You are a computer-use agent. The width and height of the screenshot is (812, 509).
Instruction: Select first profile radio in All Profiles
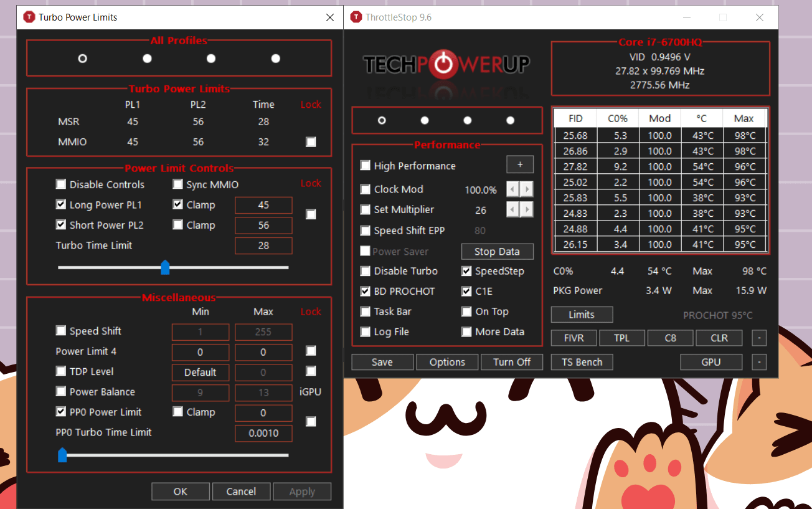point(82,59)
